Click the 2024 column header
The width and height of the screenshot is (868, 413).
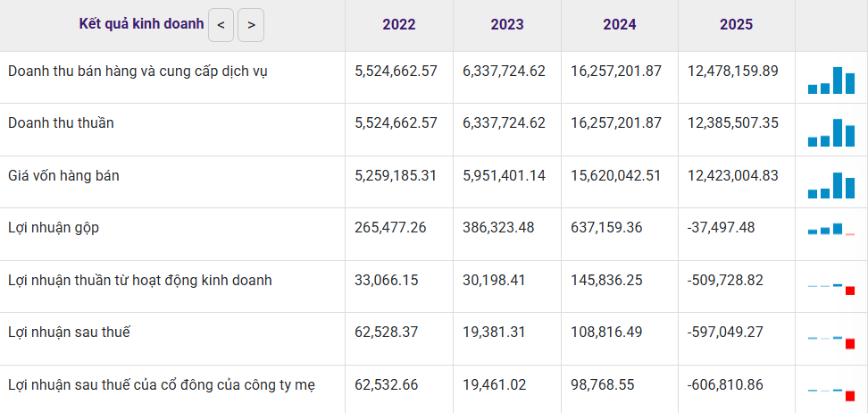click(620, 24)
